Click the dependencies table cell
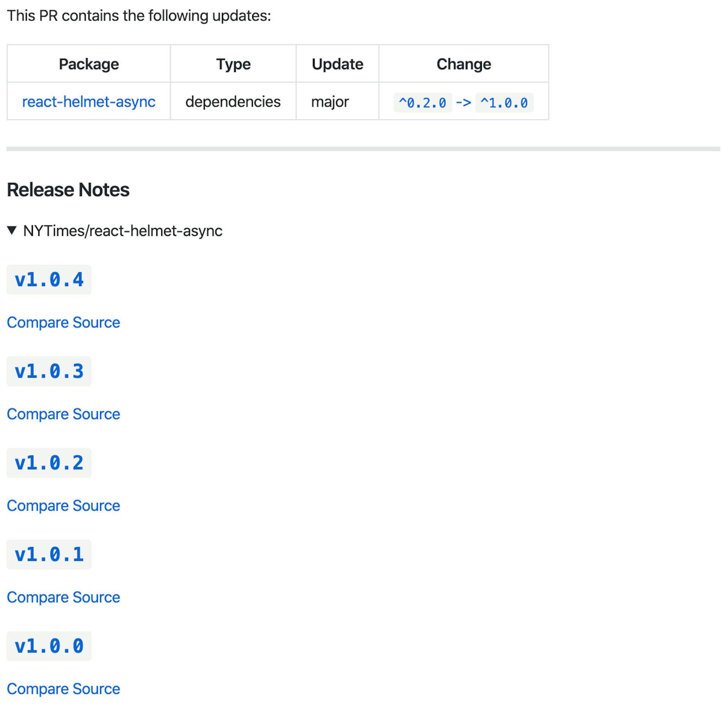 (233, 102)
